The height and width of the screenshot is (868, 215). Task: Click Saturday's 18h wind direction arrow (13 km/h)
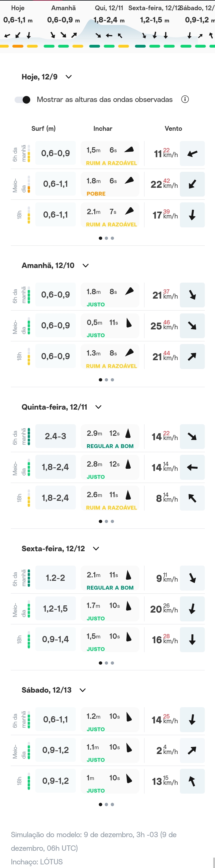[x=192, y=781]
